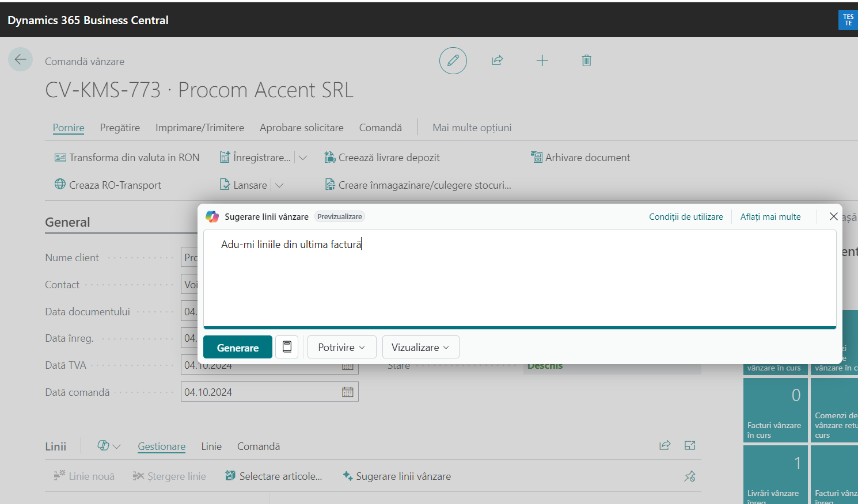Open calendar picker for Dată comandă
Viewport: 858px width, 504px height.
348,392
